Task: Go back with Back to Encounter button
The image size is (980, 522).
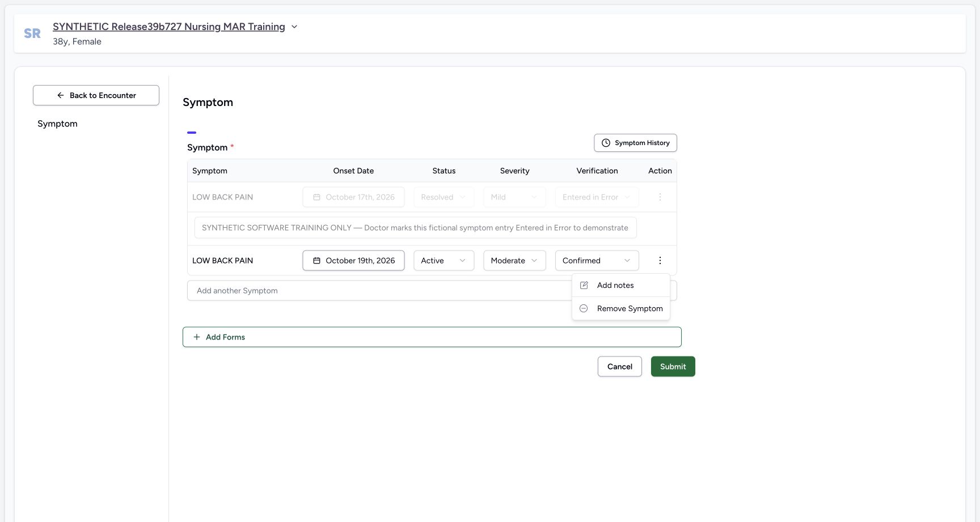Action: click(96, 95)
